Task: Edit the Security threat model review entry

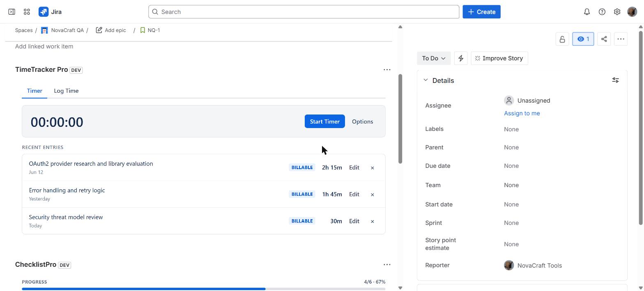Action: [x=354, y=221]
